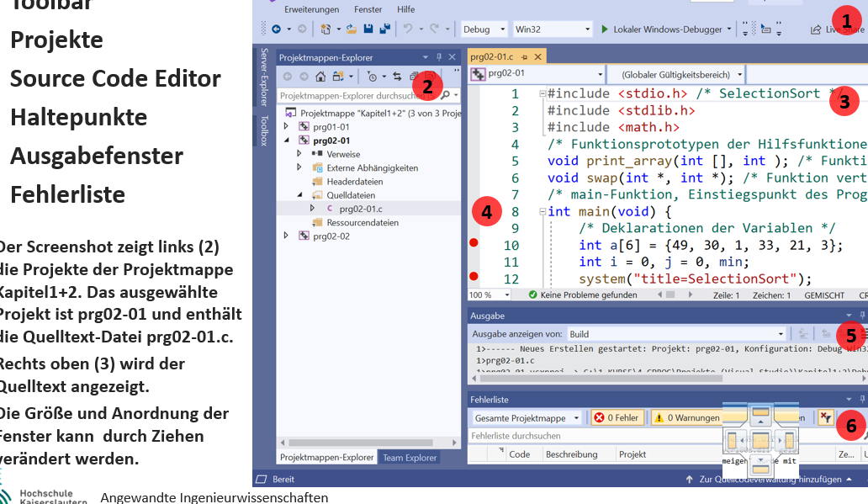Toggle the breakpoint on line 10
868x504 pixels.
474,244
